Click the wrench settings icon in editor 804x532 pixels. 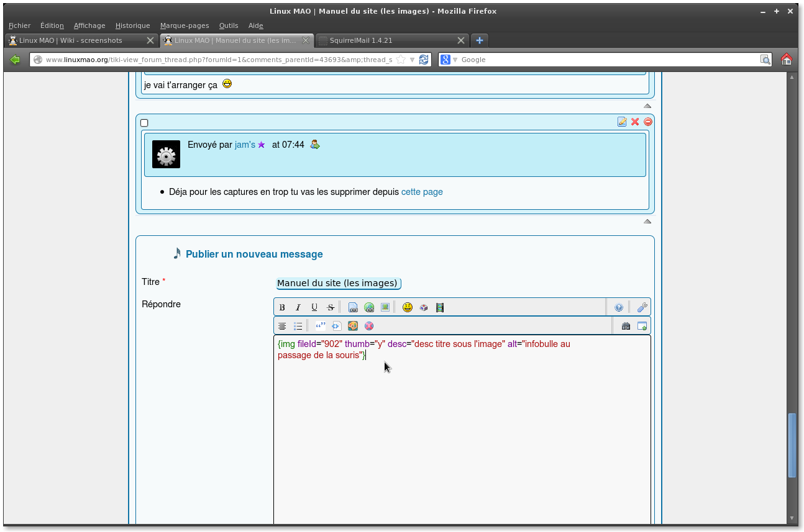coord(642,307)
